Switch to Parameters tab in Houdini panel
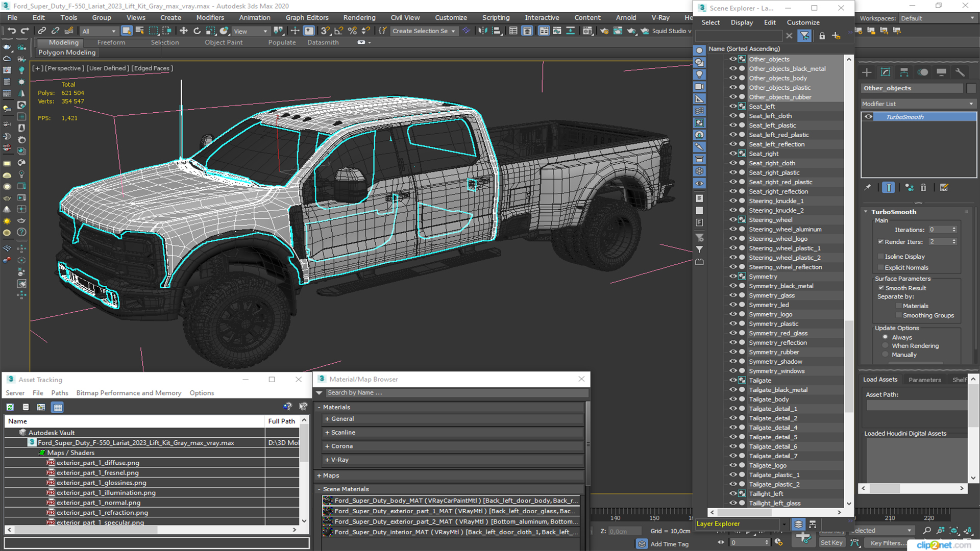Image resolution: width=980 pixels, height=551 pixels. point(924,380)
